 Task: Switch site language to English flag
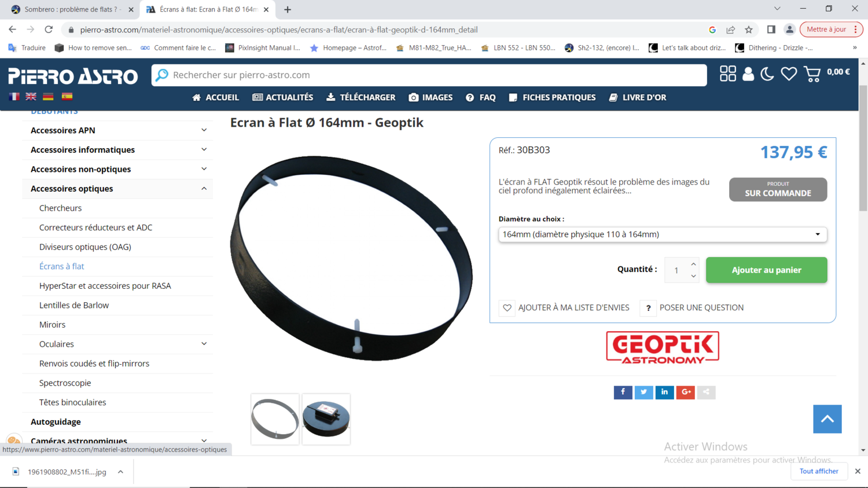(31, 97)
